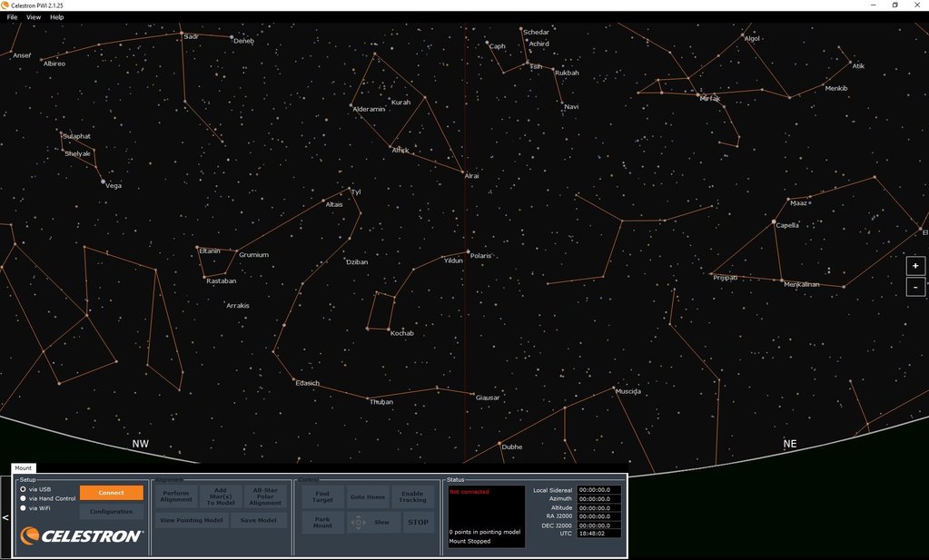Viewport: 929px width, 560px height.
Task: Click the zoom out minus button
Action: click(915, 287)
